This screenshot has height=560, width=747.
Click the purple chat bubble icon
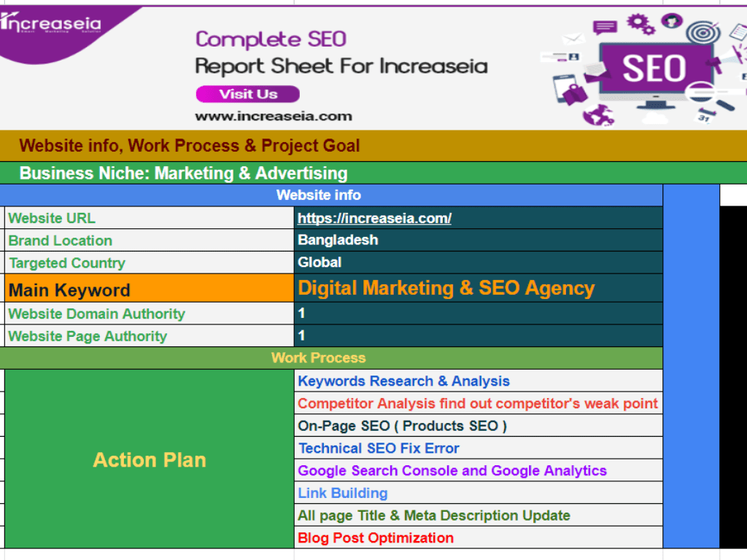coord(605,28)
